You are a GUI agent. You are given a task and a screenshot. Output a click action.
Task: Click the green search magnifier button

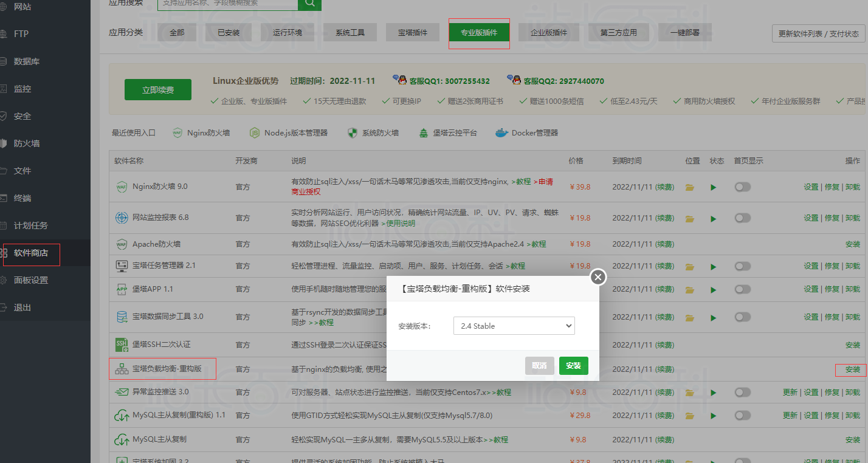point(309,4)
